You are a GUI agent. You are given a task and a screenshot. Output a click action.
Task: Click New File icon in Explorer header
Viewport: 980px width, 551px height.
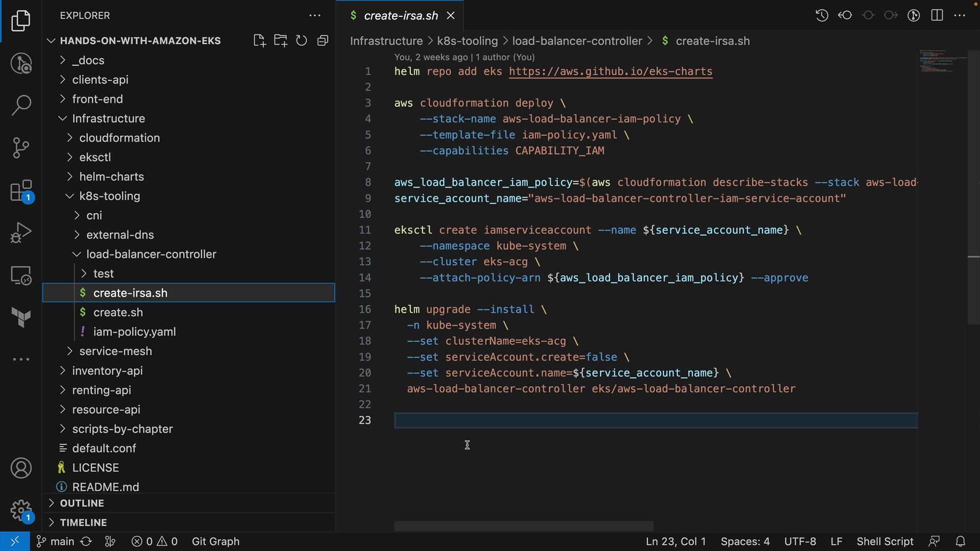[259, 41]
